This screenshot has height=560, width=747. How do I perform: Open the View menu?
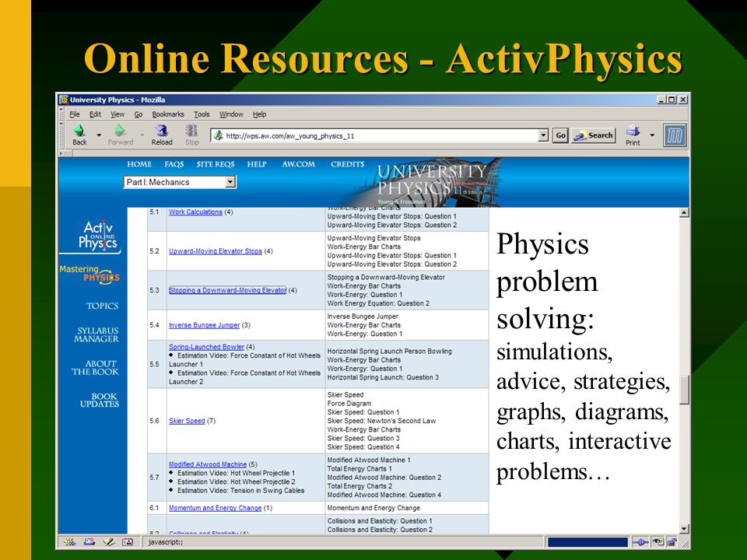(117, 114)
